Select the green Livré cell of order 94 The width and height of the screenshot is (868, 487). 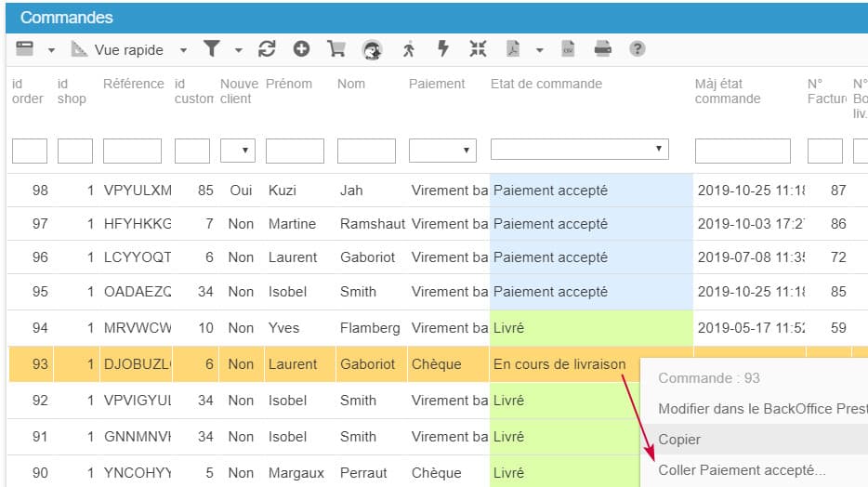(591, 328)
